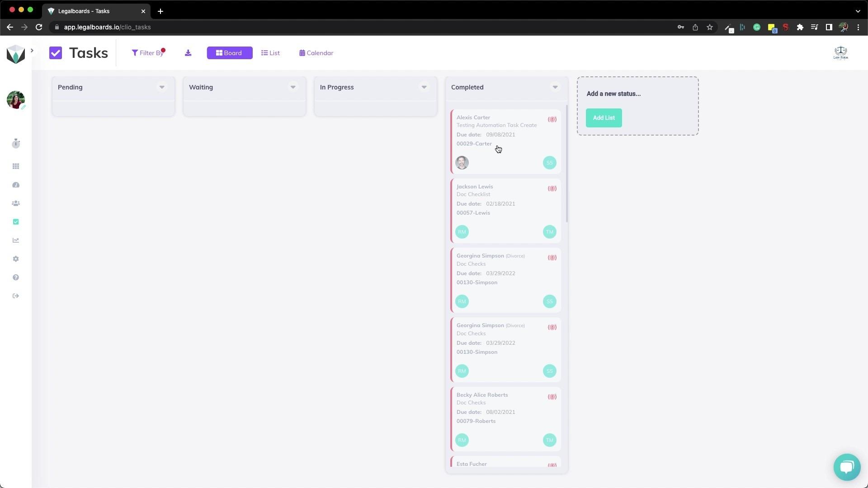Open the boards grid icon in sidebar

pos(16,166)
